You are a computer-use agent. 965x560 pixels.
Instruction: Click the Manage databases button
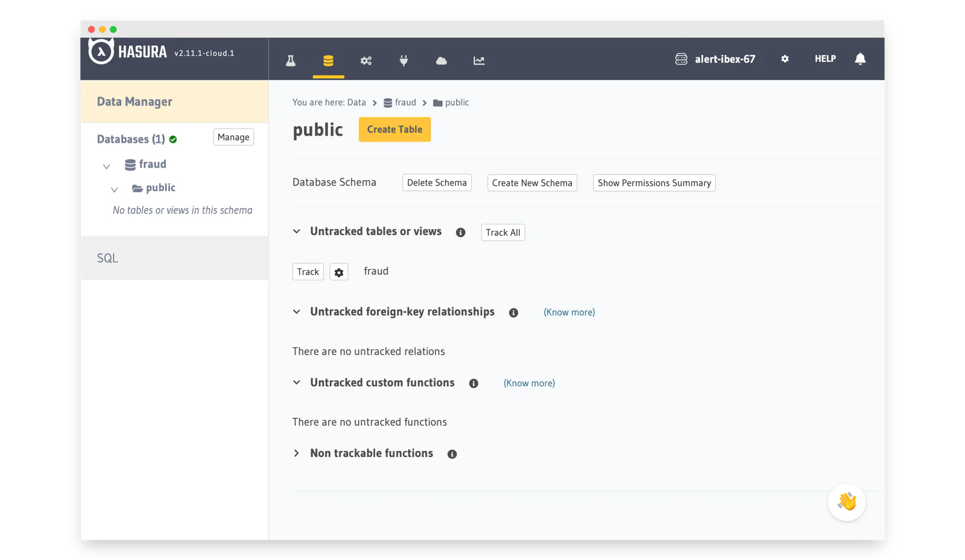tap(233, 137)
